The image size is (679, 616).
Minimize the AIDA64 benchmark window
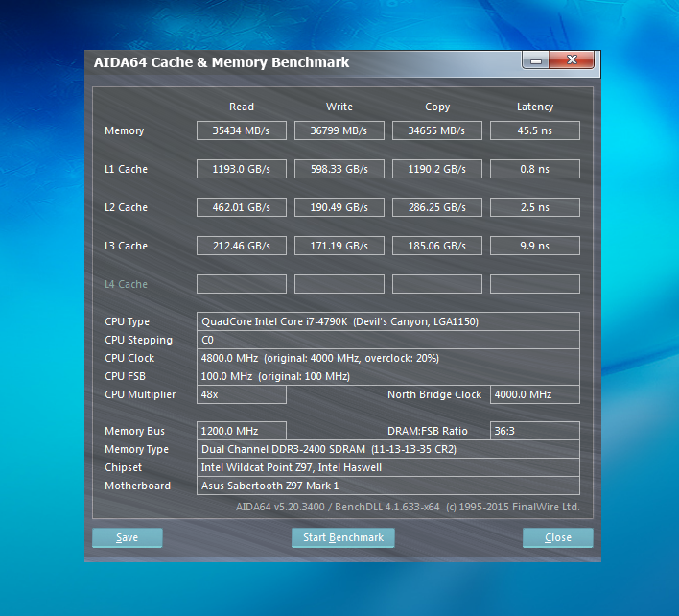536,60
